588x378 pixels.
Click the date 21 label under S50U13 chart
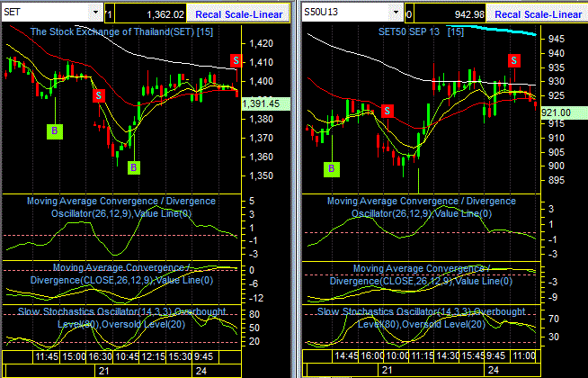point(387,371)
